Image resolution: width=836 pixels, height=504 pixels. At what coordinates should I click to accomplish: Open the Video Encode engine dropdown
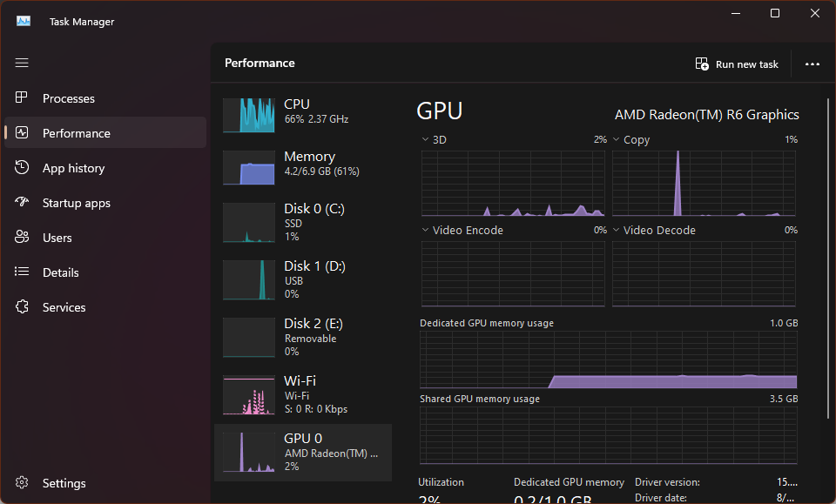[x=425, y=230]
